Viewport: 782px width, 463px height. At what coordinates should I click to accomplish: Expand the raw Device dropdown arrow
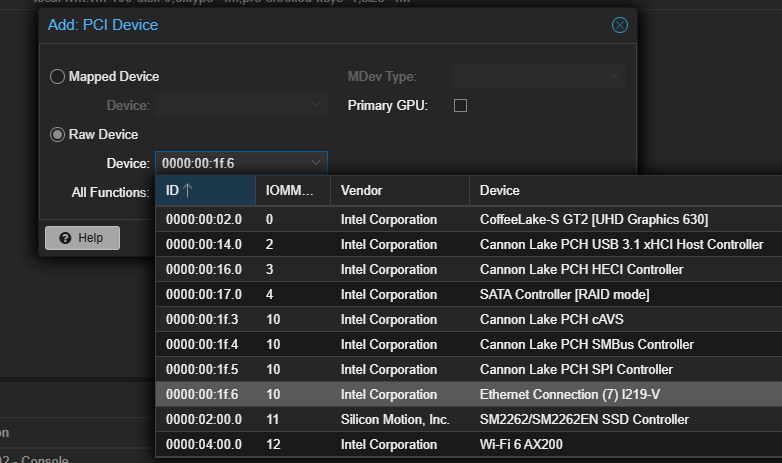pyautogui.click(x=316, y=163)
